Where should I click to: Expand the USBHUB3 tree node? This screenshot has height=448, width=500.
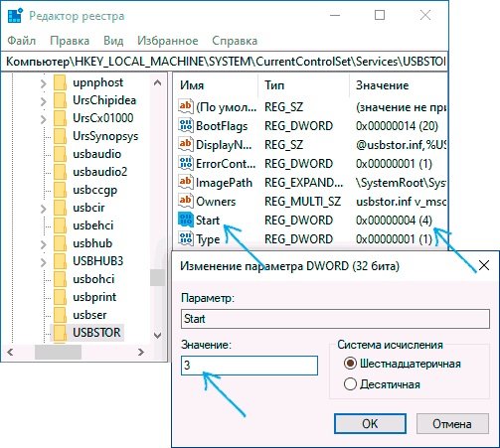[44, 262]
